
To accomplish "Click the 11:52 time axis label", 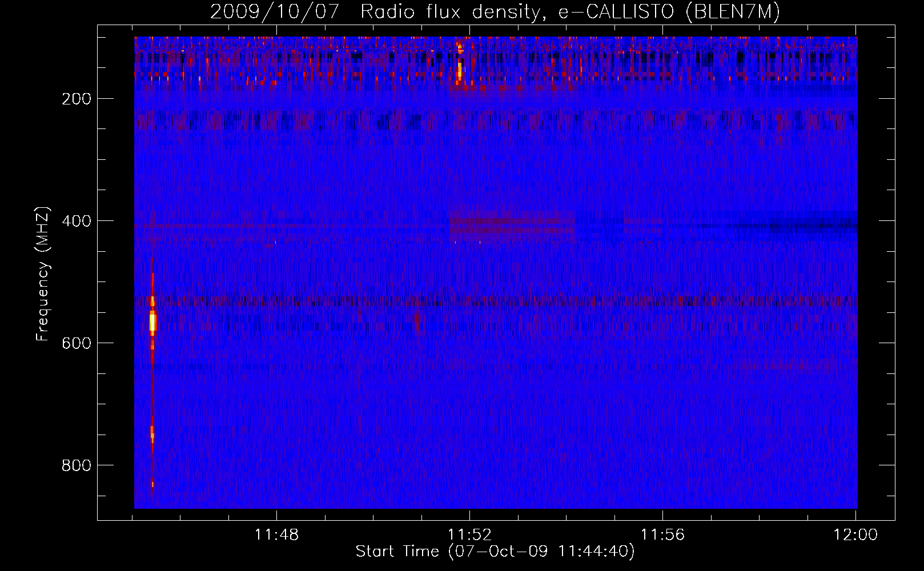I will pos(469,535).
